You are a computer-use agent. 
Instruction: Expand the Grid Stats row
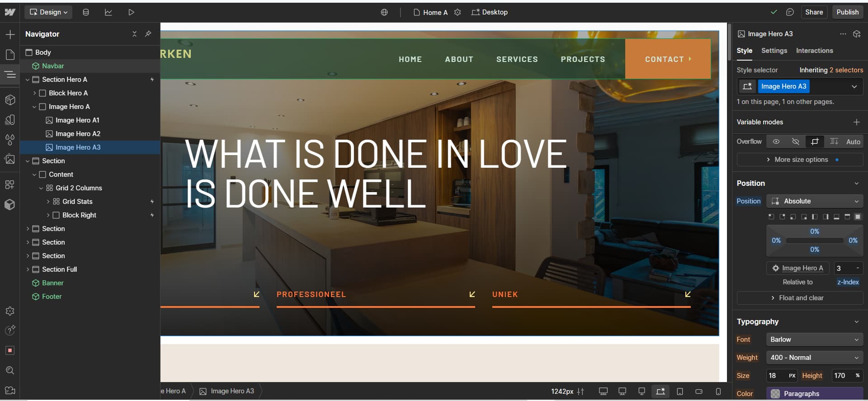point(48,202)
